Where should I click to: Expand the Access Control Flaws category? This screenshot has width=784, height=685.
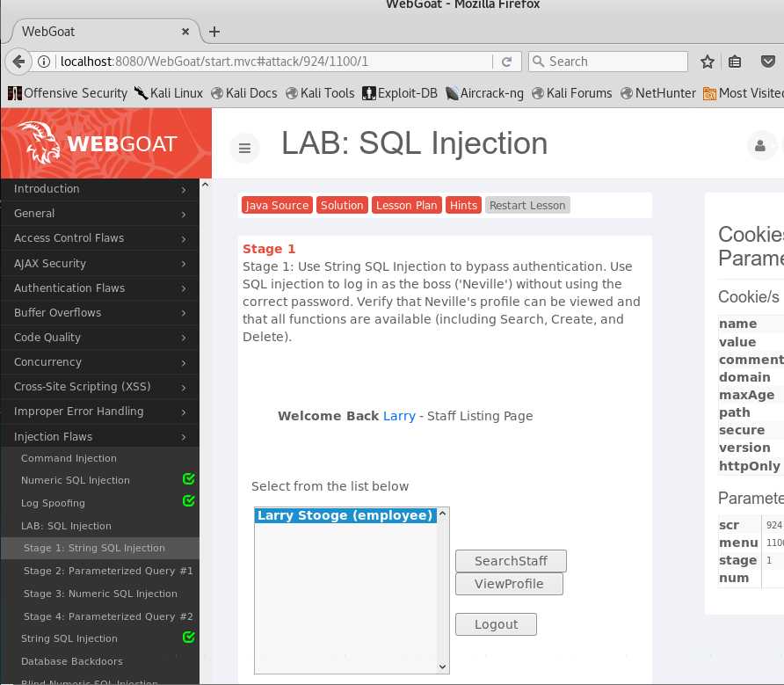pyautogui.click(x=99, y=238)
